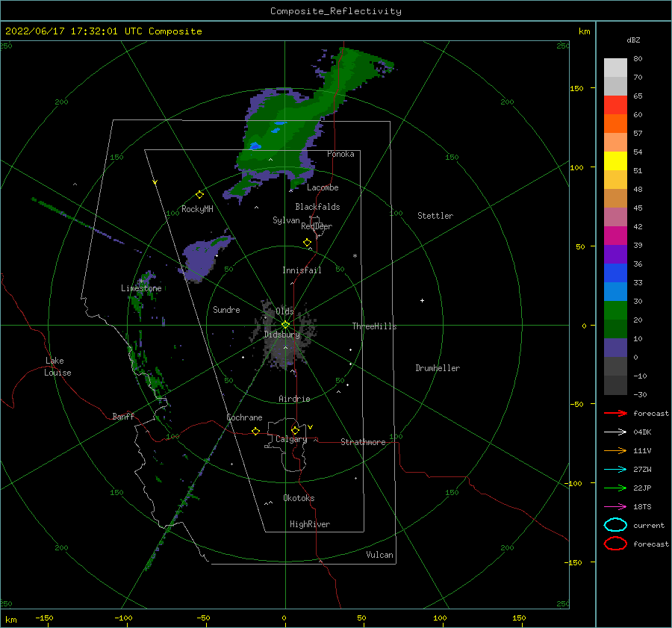Click the Lacombe city label
Screen dimensions: 672x628
coord(323,187)
